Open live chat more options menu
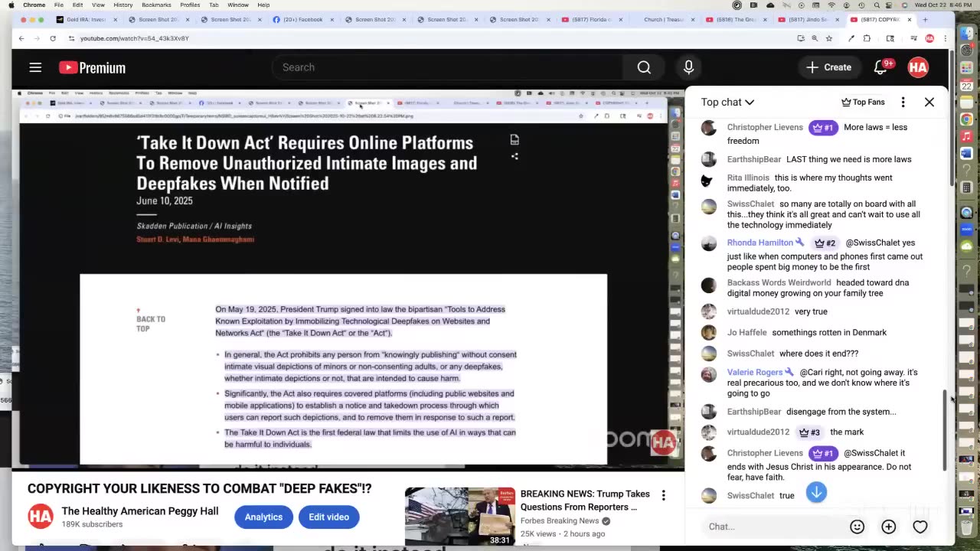The width and height of the screenshot is (980, 551). [903, 102]
